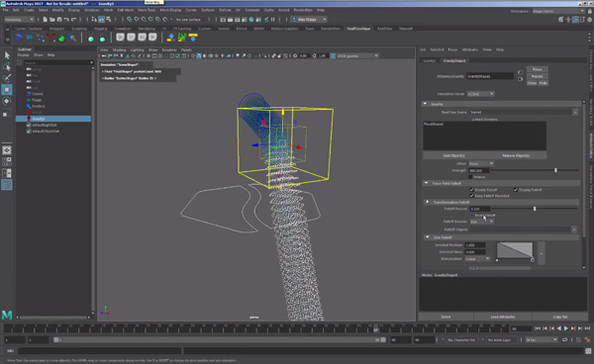The width and height of the screenshot is (594, 364).
Task: Switch to the Gravity1 attribute tab
Action: (x=430, y=60)
